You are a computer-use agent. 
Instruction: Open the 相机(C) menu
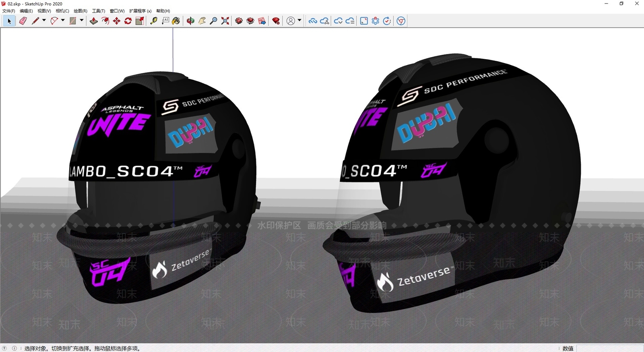coord(62,11)
